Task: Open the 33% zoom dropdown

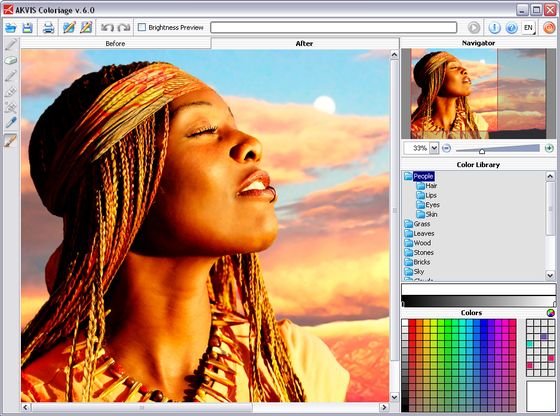Action: coord(434,148)
